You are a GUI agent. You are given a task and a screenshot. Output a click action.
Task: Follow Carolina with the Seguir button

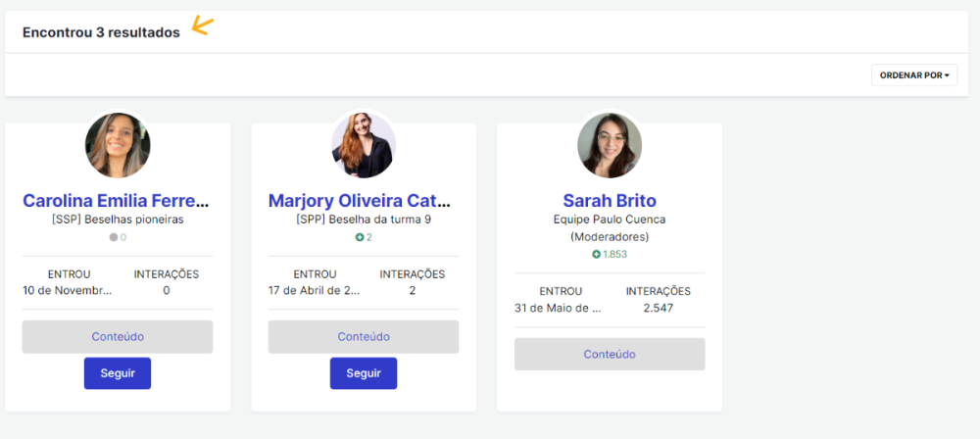click(x=118, y=373)
